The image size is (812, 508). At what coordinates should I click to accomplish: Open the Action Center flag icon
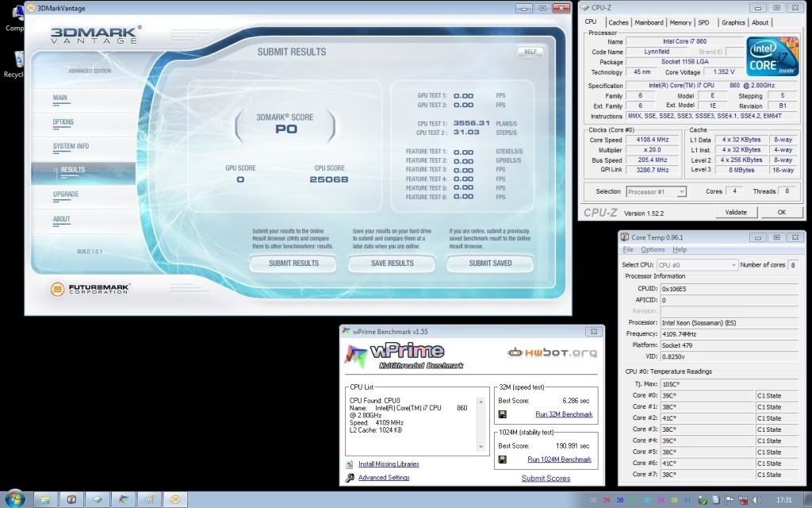[730, 500]
